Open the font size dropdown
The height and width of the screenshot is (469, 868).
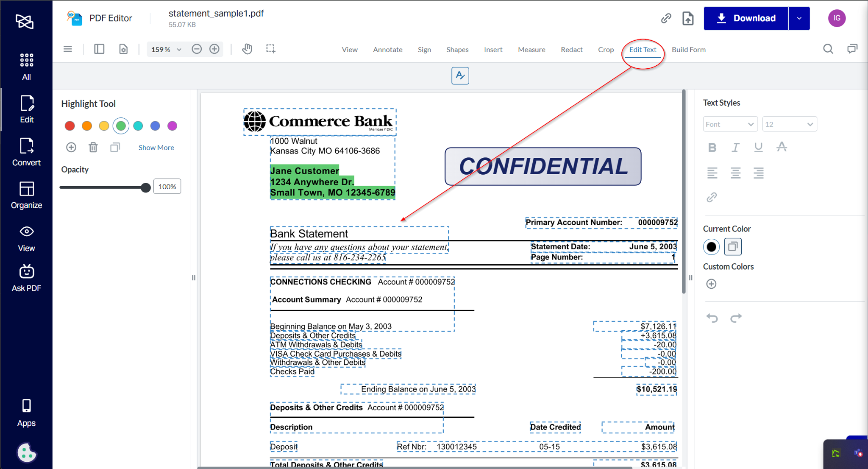789,124
